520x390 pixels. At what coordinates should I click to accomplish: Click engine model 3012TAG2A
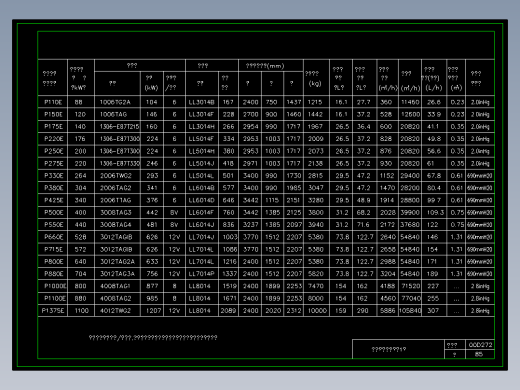click(117, 262)
